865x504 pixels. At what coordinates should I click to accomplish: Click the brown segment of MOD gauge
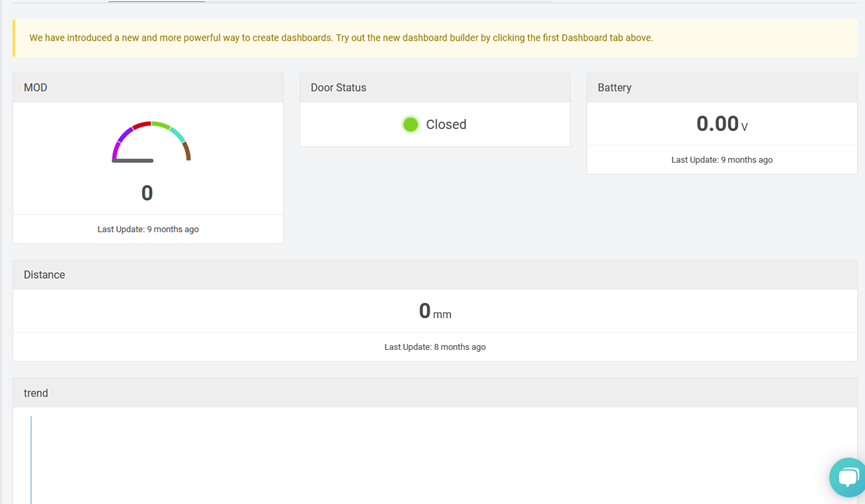187,151
